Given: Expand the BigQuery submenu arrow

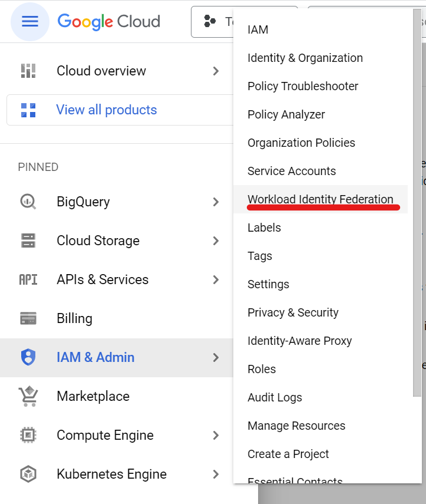Looking at the screenshot, I should pos(216,202).
